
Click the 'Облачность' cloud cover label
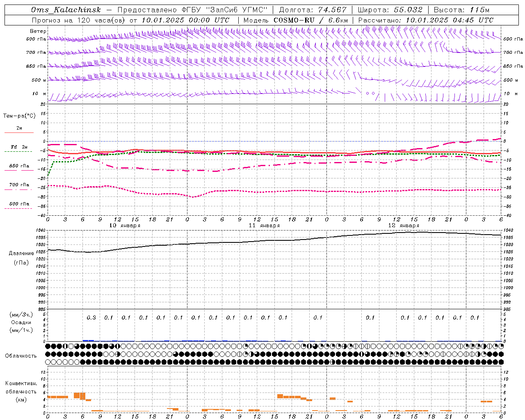click(21, 356)
